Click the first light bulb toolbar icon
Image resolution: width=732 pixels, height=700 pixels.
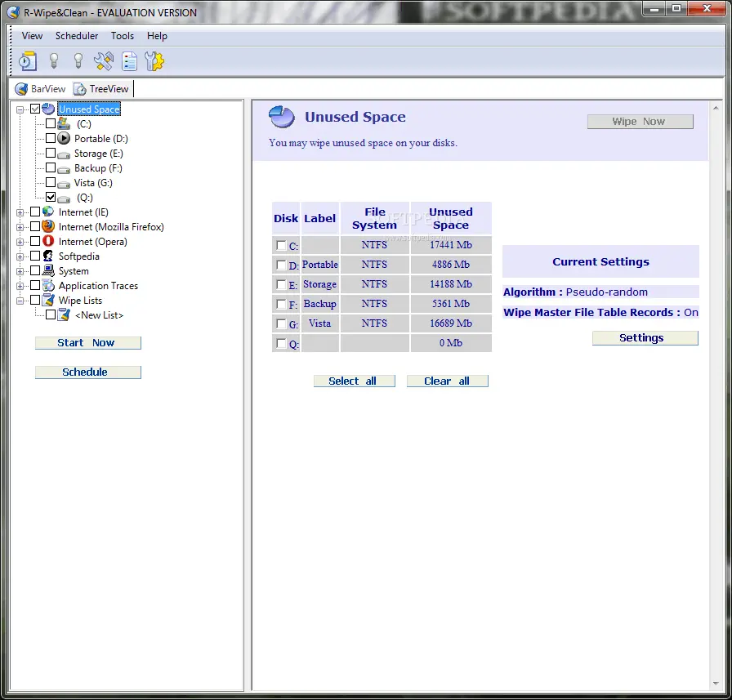click(54, 61)
